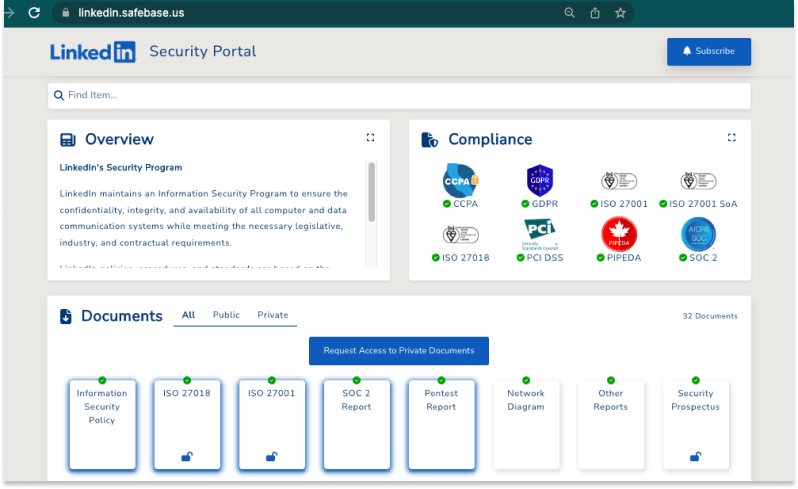Viewport: 798px width, 489px height.
Task: Select the All documents tab
Action: (x=188, y=315)
